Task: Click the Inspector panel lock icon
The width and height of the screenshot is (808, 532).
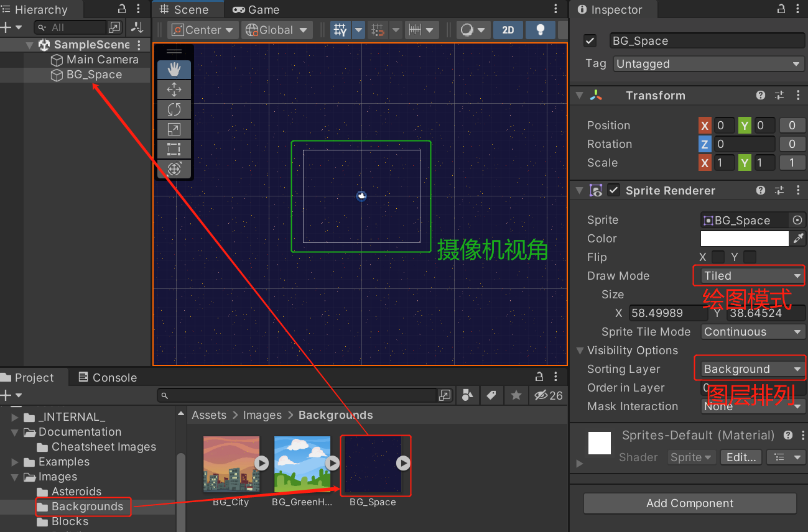Action: point(781,9)
